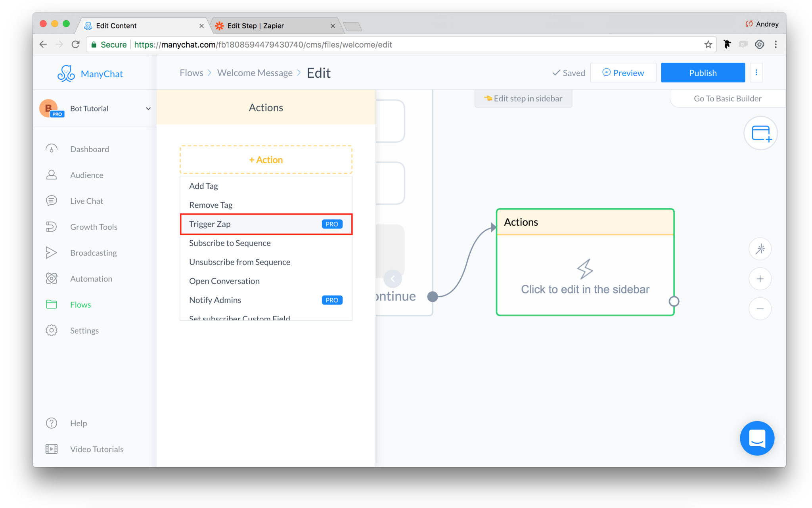Click Go To Basic Builder
Screen dimensions: 812x508
coord(727,98)
